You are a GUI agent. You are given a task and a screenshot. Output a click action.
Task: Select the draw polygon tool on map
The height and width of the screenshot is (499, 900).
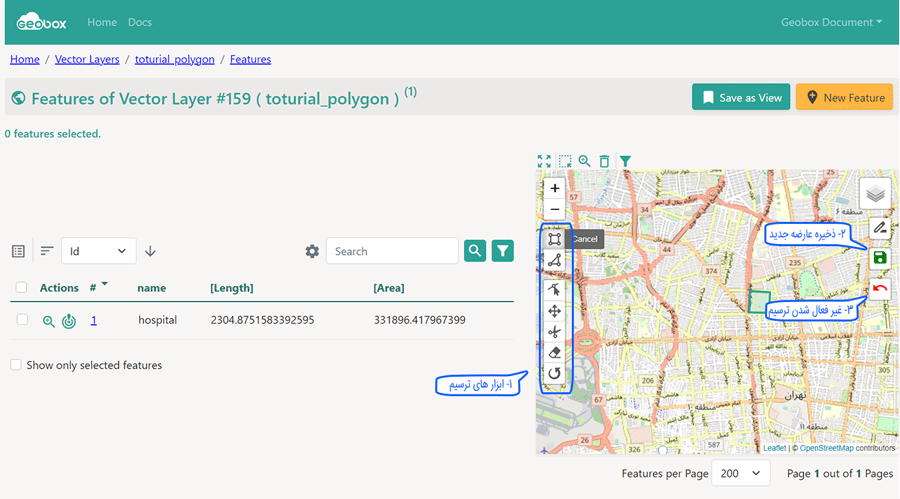pos(554,239)
